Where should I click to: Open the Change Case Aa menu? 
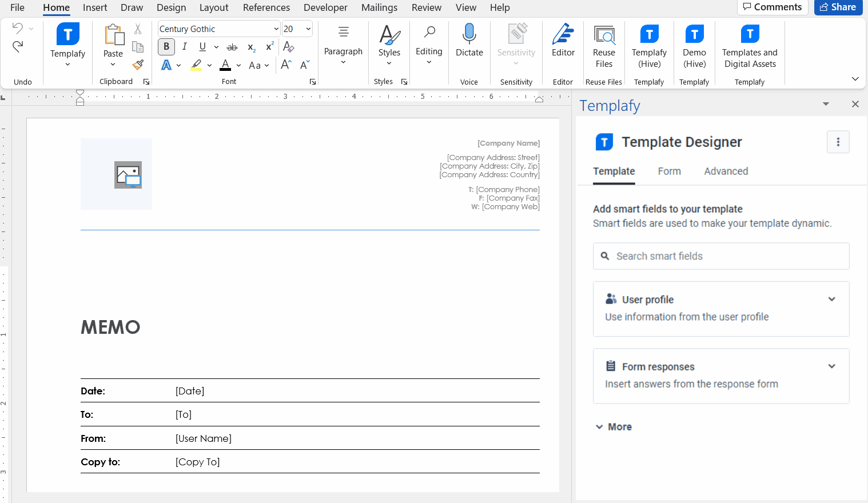point(259,65)
